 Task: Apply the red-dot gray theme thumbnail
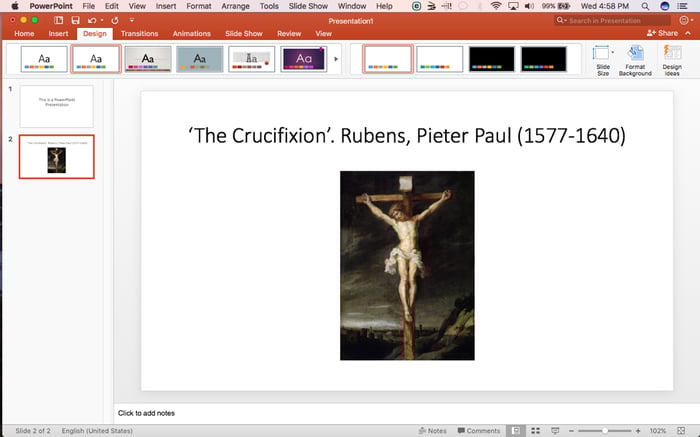pos(252,59)
